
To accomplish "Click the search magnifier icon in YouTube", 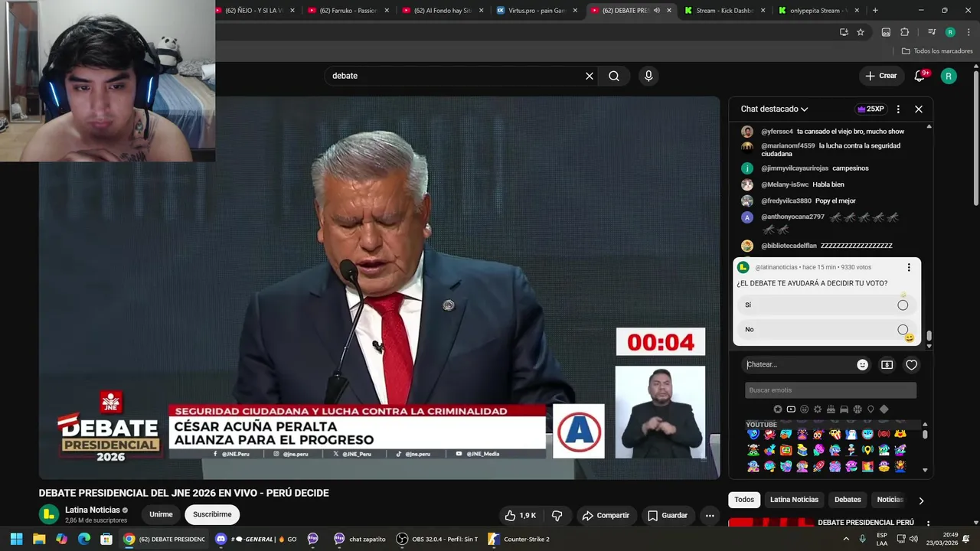I will (614, 76).
